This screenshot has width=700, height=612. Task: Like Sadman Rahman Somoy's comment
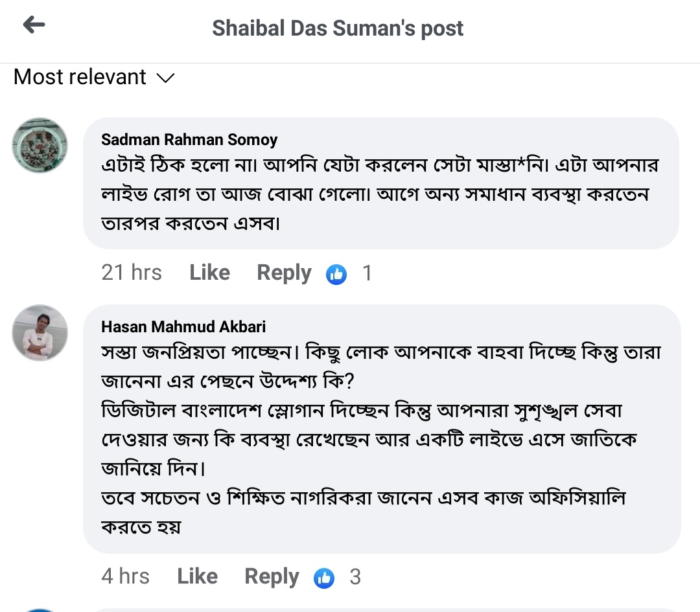click(x=209, y=273)
